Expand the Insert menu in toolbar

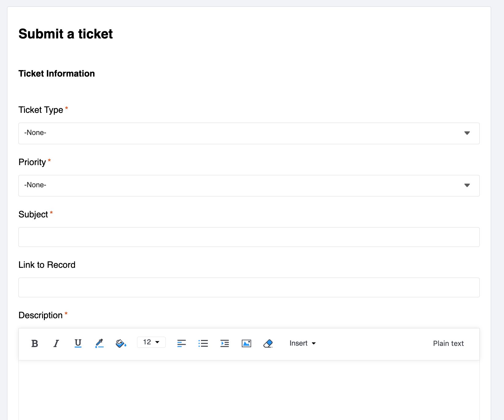click(302, 343)
